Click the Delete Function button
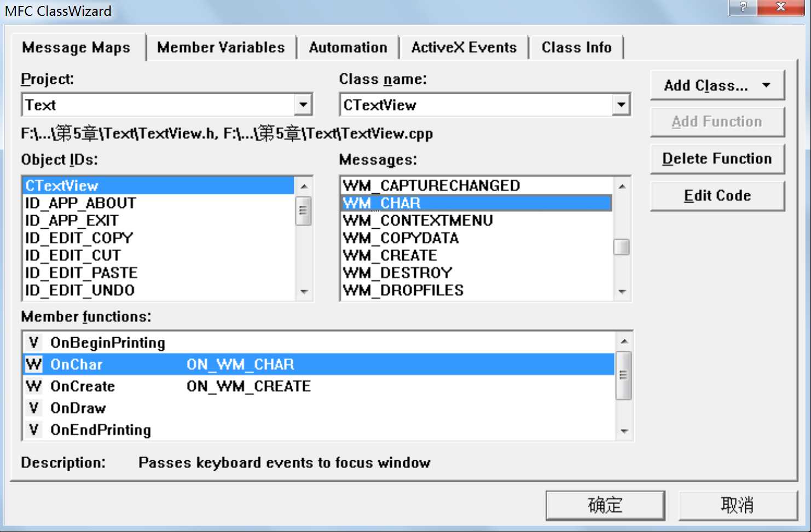This screenshot has width=811, height=532. pos(717,159)
